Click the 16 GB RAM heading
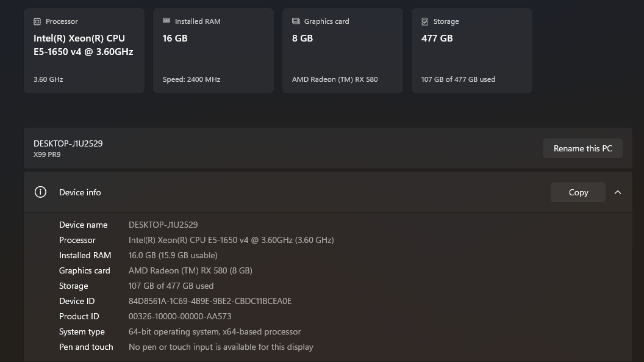644x362 pixels. 175,38
